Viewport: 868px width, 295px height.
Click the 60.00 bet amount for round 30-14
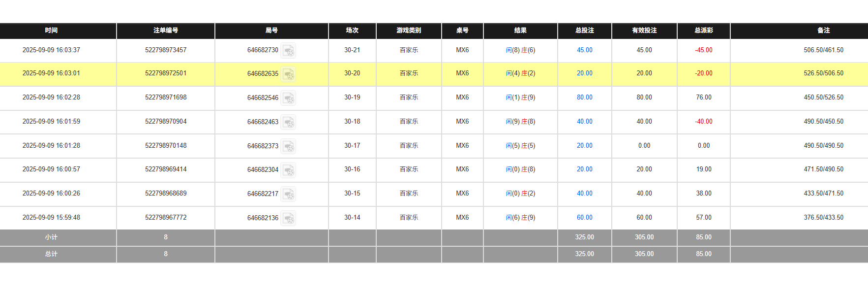click(x=584, y=217)
